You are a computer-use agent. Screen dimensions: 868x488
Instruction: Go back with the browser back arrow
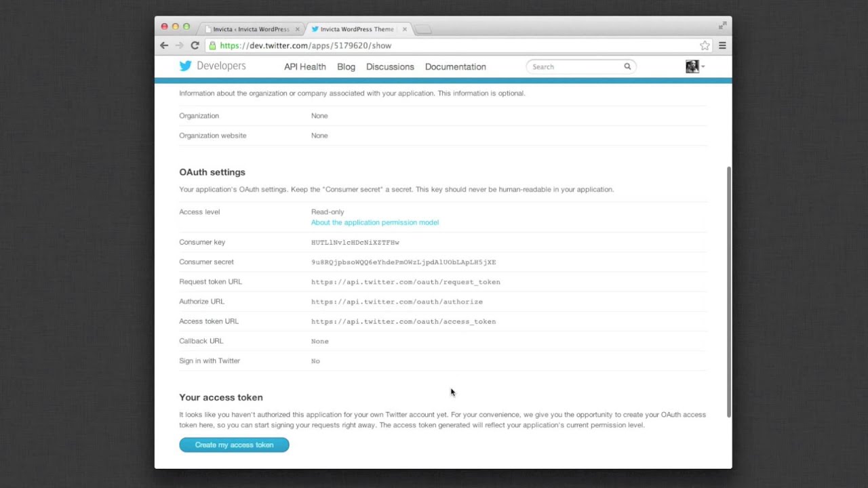[x=164, y=45]
